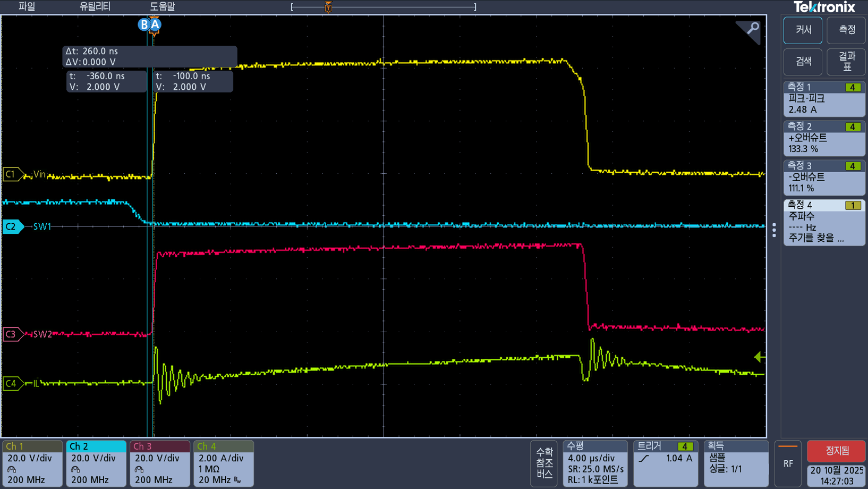Viewport: 868px width, 489px height.
Task: Open the 획득 acquisition badge
Action: pos(736,463)
